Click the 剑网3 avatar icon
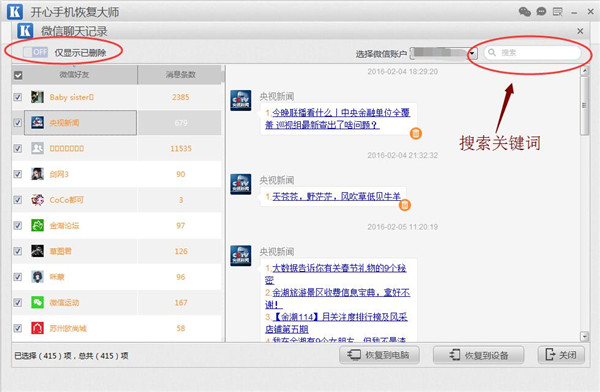This screenshot has width=600, height=392. coord(37,174)
